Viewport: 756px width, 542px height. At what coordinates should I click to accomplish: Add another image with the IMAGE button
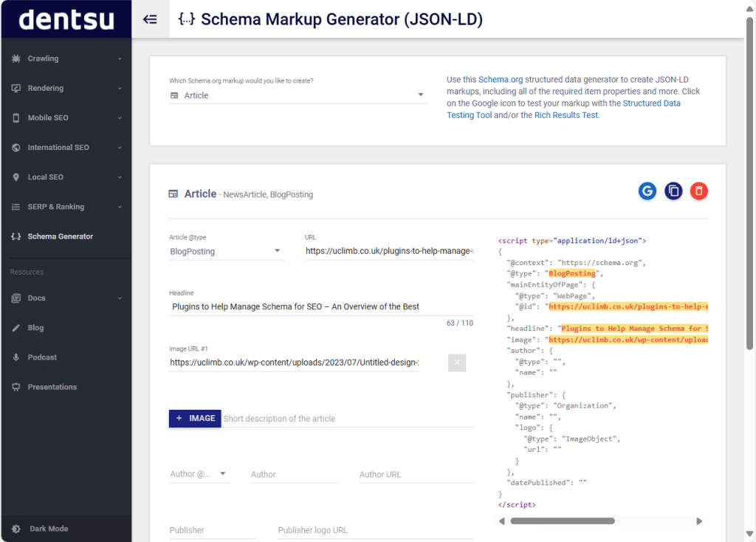(194, 418)
